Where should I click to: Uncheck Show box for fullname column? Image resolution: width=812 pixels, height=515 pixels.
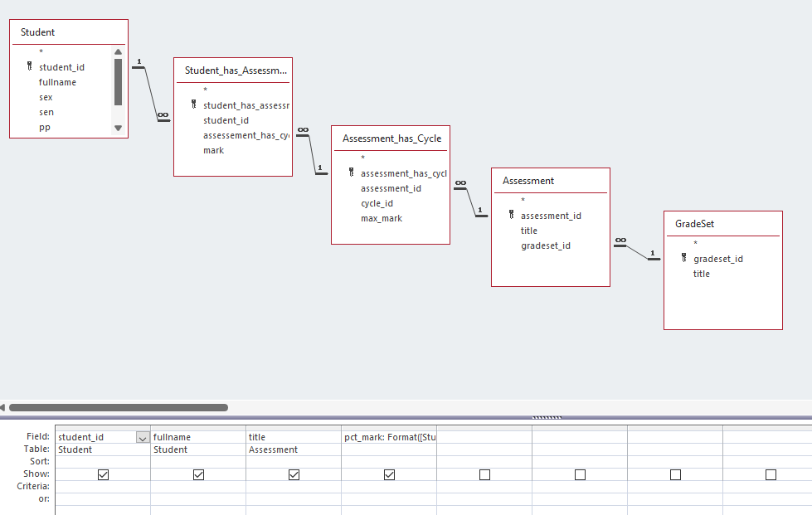point(198,474)
